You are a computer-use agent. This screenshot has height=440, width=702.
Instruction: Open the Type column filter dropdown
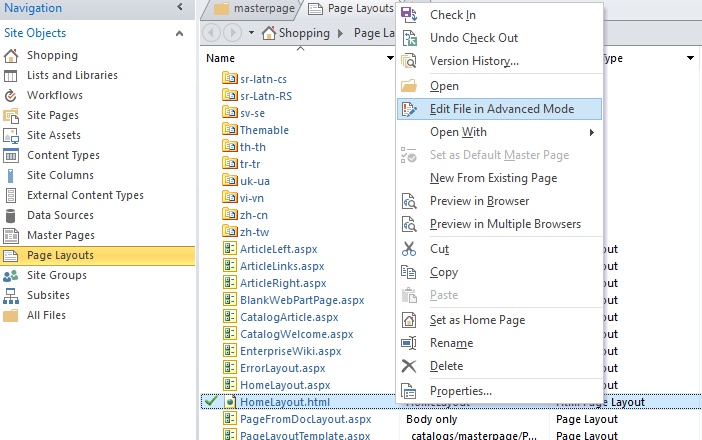click(690, 58)
